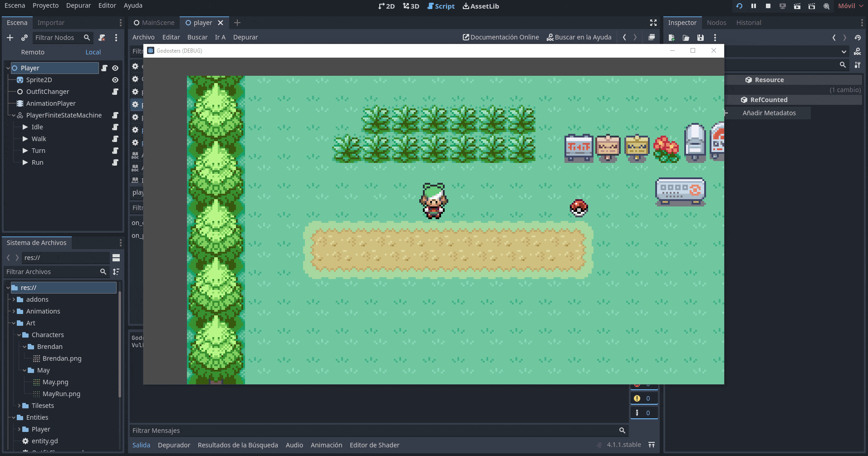Toggle split mode in FileSystem dock
Viewport: 868px width, 456px height.
(116, 258)
